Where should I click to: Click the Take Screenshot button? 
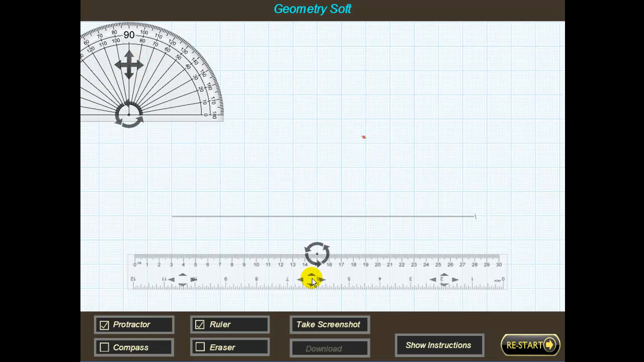[330, 325]
